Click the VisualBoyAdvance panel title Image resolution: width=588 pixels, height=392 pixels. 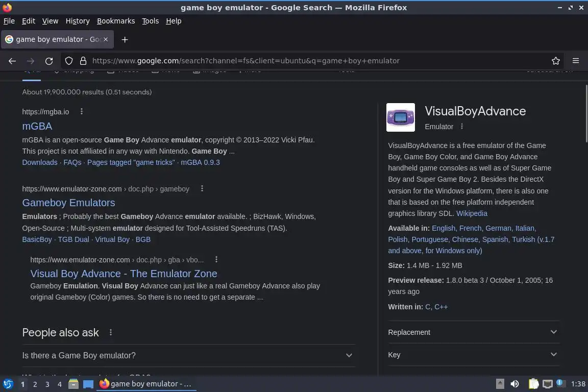pyautogui.click(x=475, y=111)
